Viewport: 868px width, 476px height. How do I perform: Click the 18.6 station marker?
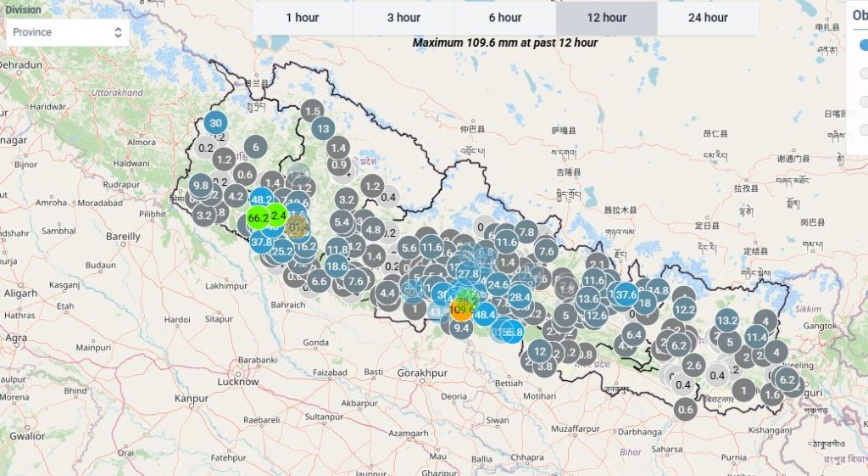click(337, 266)
